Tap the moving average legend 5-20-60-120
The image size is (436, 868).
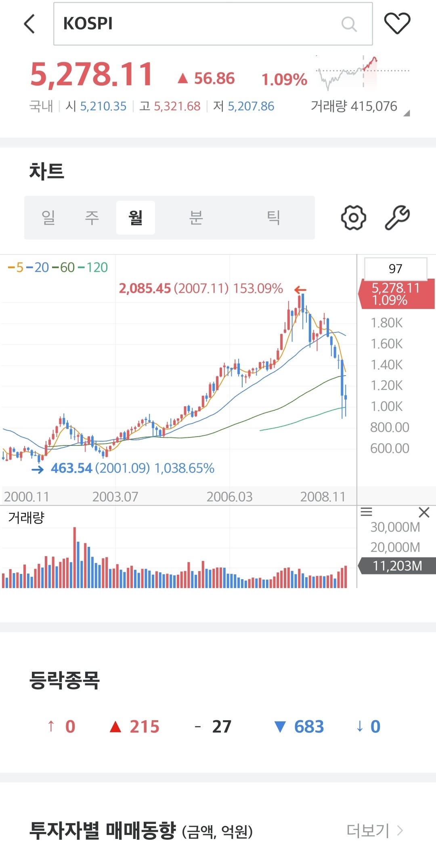(58, 267)
